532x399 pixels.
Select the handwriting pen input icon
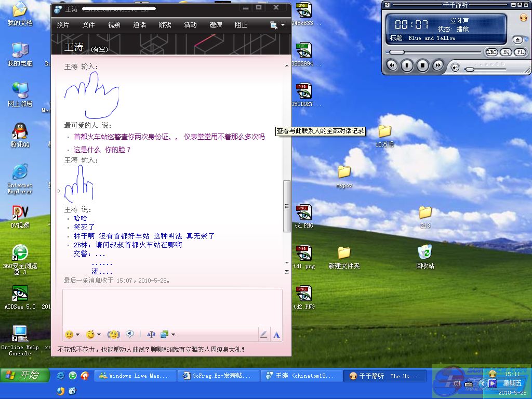[x=263, y=335]
